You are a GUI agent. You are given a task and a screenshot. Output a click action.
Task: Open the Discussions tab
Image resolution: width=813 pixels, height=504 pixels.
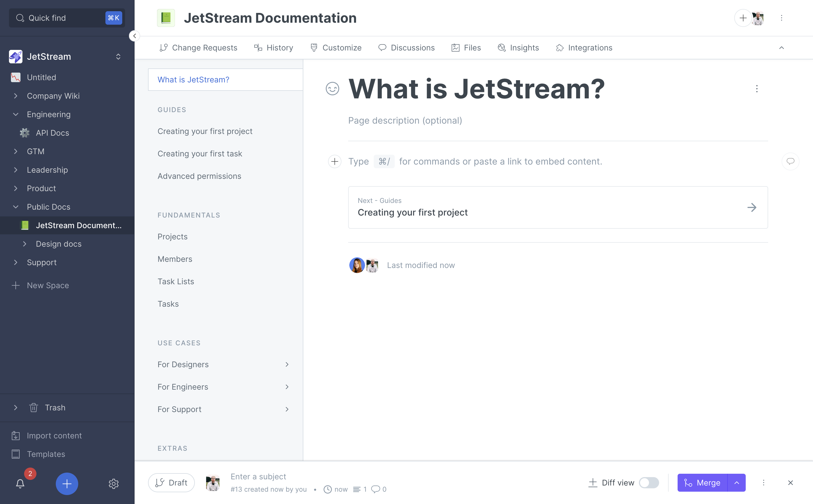pyautogui.click(x=406, y=48)
